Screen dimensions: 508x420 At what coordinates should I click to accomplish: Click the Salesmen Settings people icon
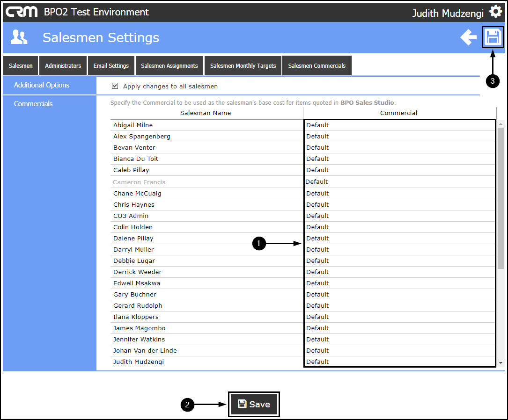tap(19, 37)
